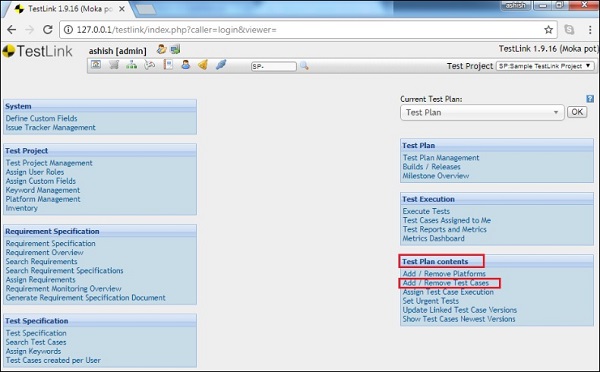Open Requirement Specification toolbar cart icon
The image size is (600, 372).
tap(114, 65)
